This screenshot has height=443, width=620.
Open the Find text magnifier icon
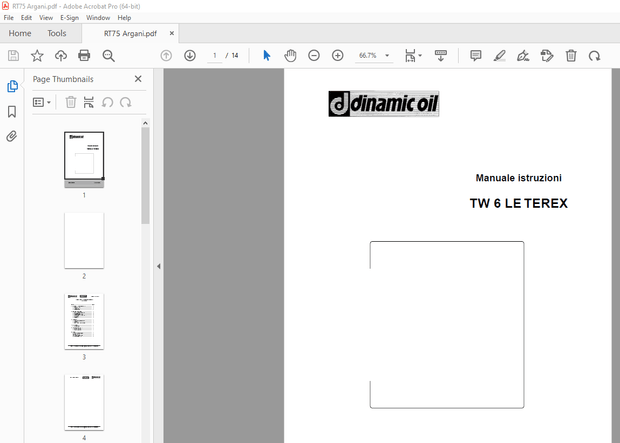click(x=108, y=56)
